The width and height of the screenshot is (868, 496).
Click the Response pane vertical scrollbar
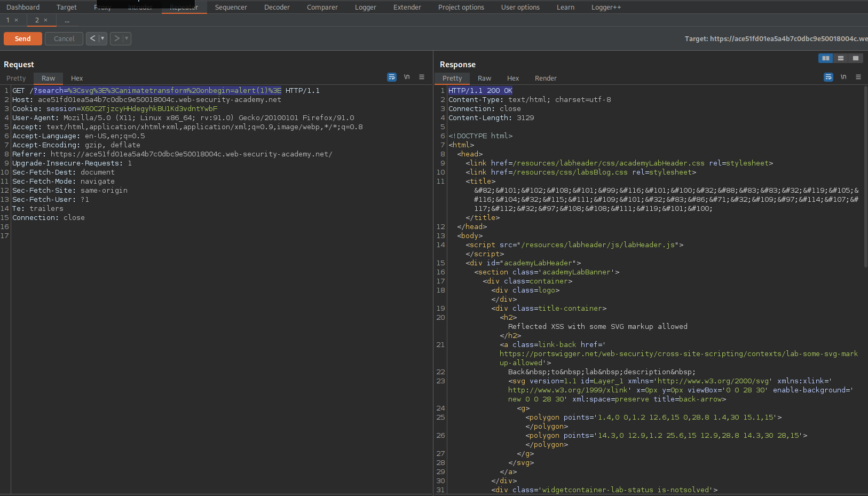[865, 176]
